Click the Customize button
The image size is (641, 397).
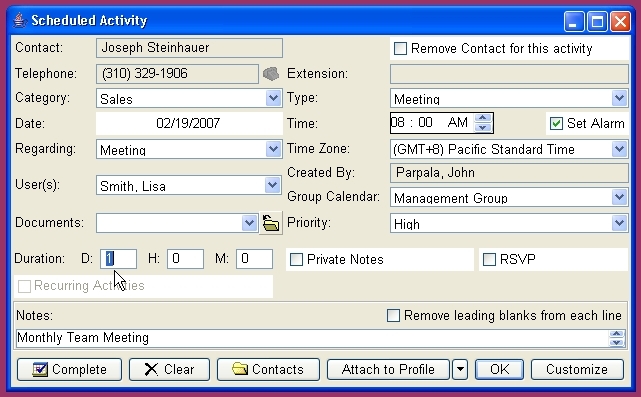(x=577, y=370)
